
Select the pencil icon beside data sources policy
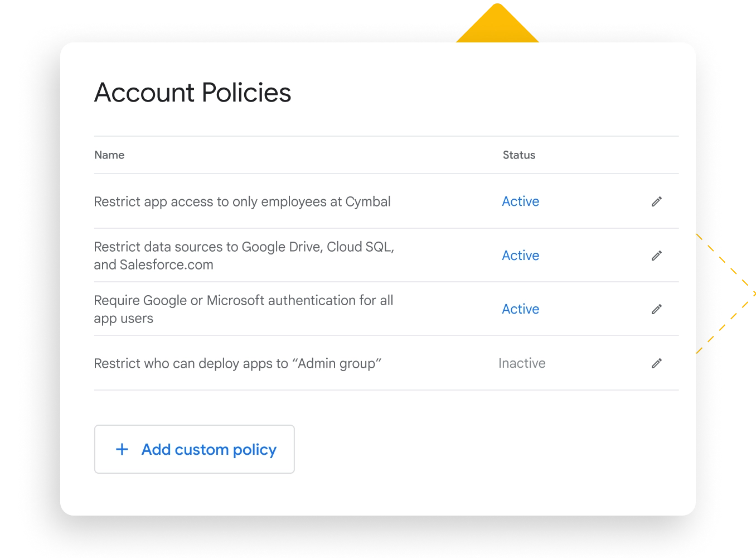pyautogui.click(x=656, y=255)
